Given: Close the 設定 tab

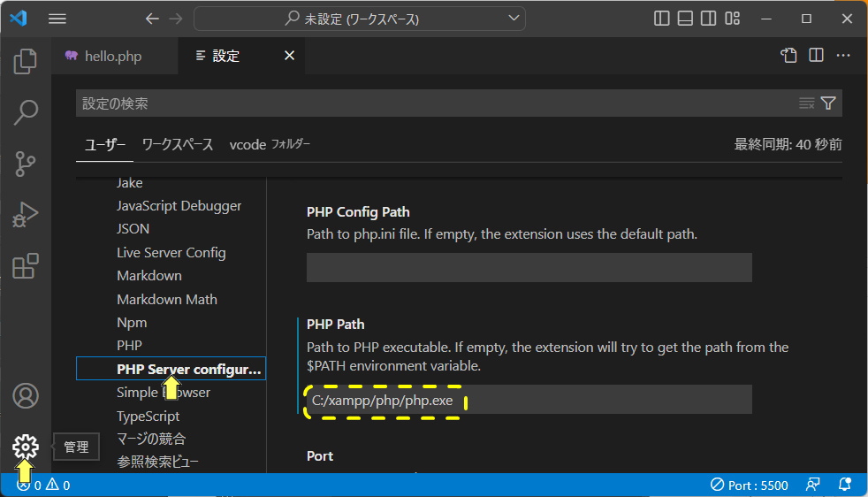Looking at the screenshot, I should click(x=289, y=56).
